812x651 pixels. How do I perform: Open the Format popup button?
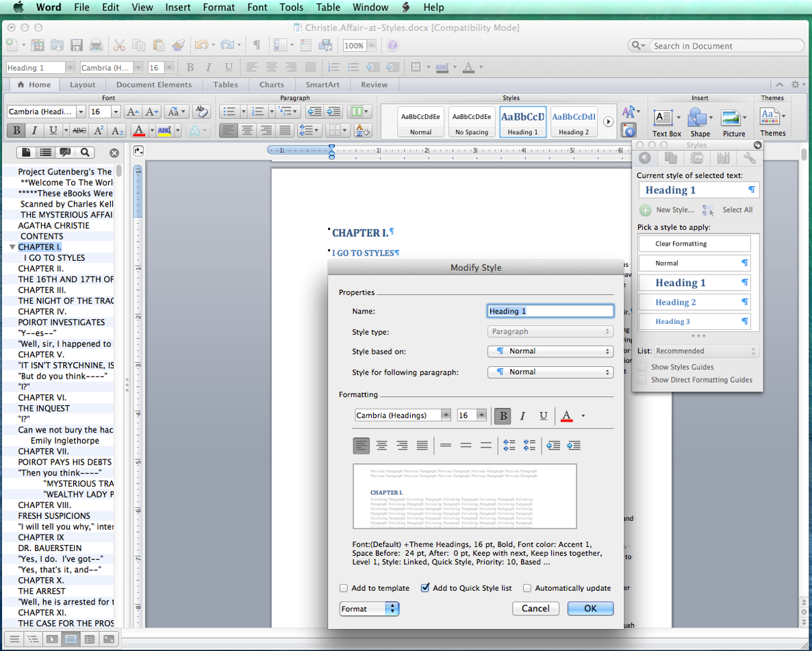click(369, 609)
